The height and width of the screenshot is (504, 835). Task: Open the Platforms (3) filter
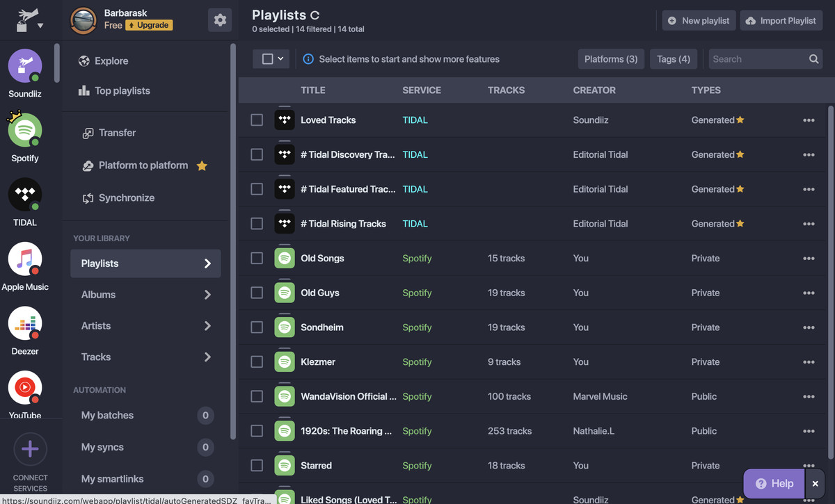(x=611, y=59)
